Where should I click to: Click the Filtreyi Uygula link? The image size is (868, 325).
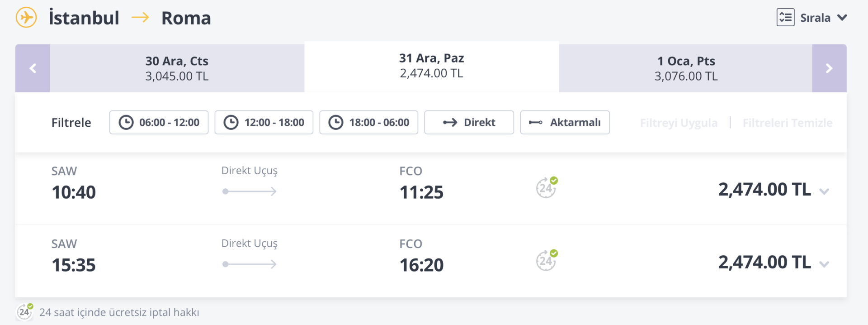tap(679, 123)
